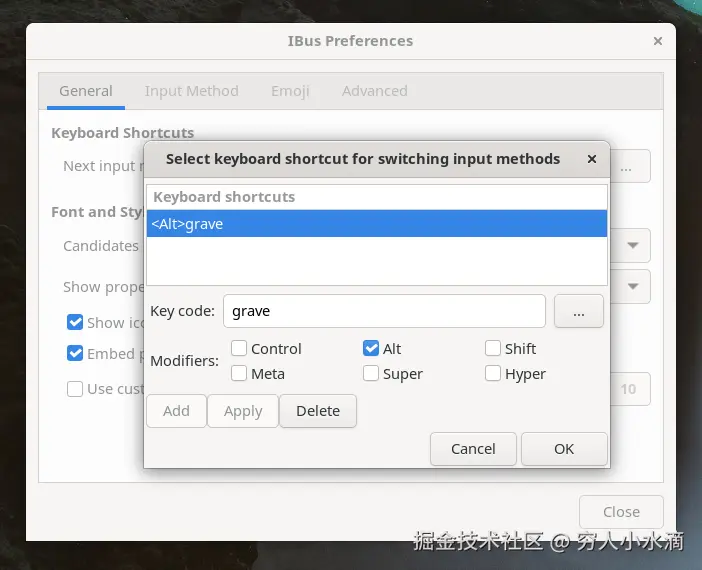Close the IBus Preferences window with X
Screen dimensions: 702x570
click(658, 41)
